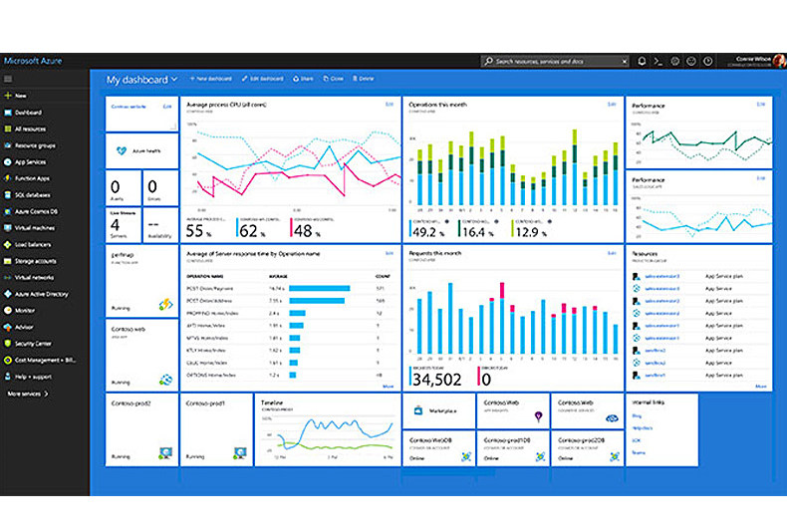Open Help + support in sidebar

coord(28,377)
